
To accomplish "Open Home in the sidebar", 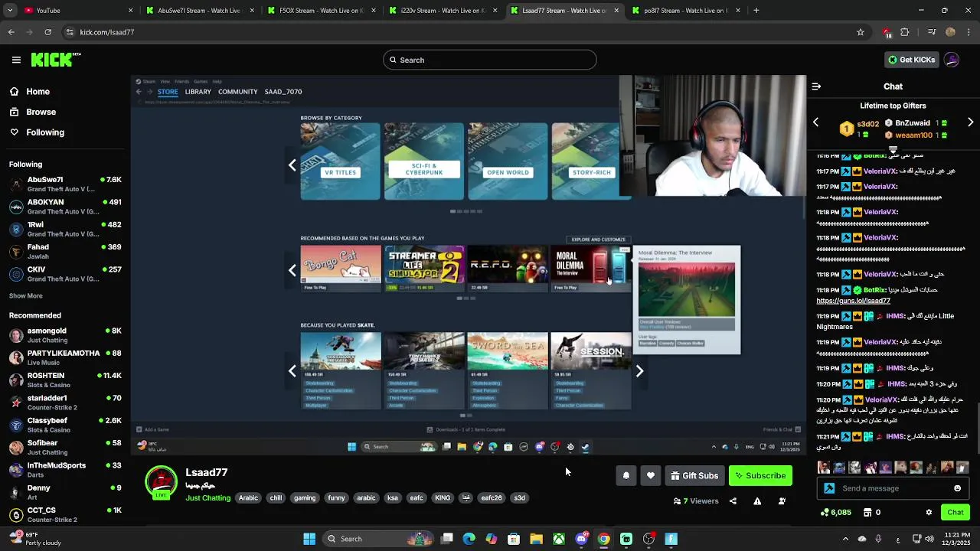I will click(30, 91).
